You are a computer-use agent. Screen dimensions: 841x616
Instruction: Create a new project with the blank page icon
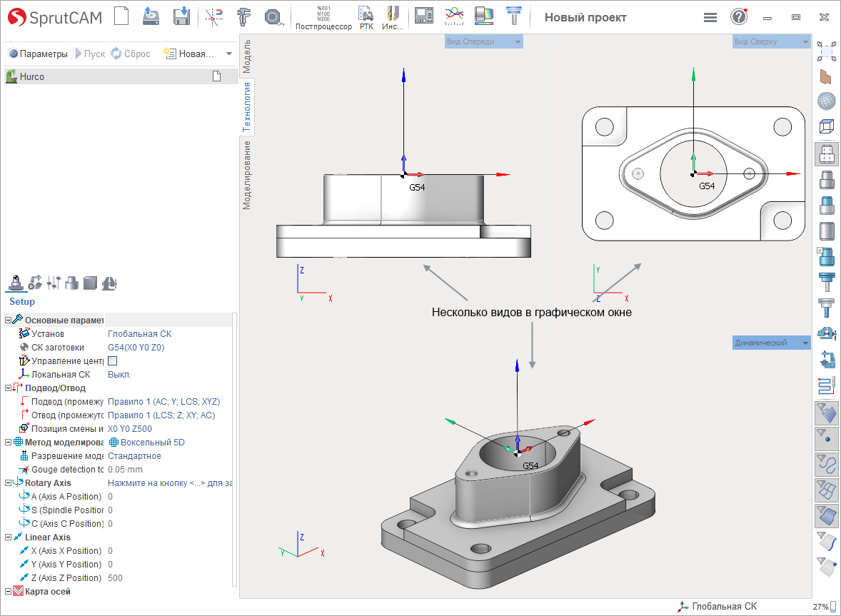[x=122, y=16]
